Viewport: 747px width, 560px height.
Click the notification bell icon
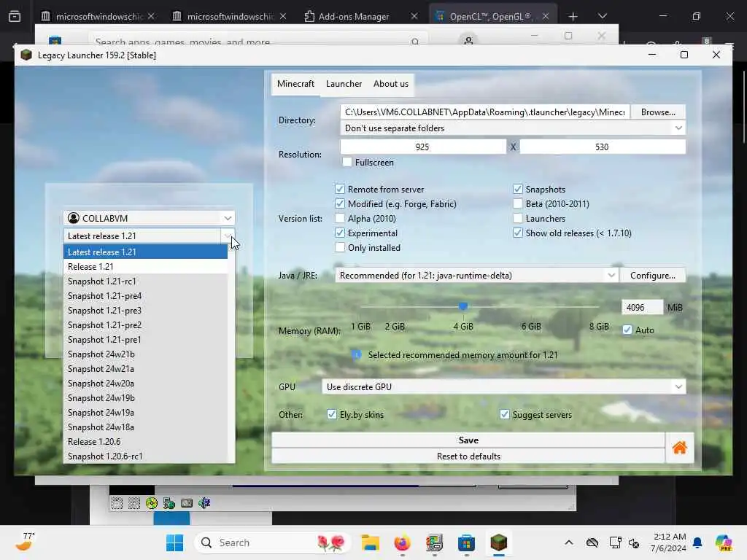tap(697, 542)
